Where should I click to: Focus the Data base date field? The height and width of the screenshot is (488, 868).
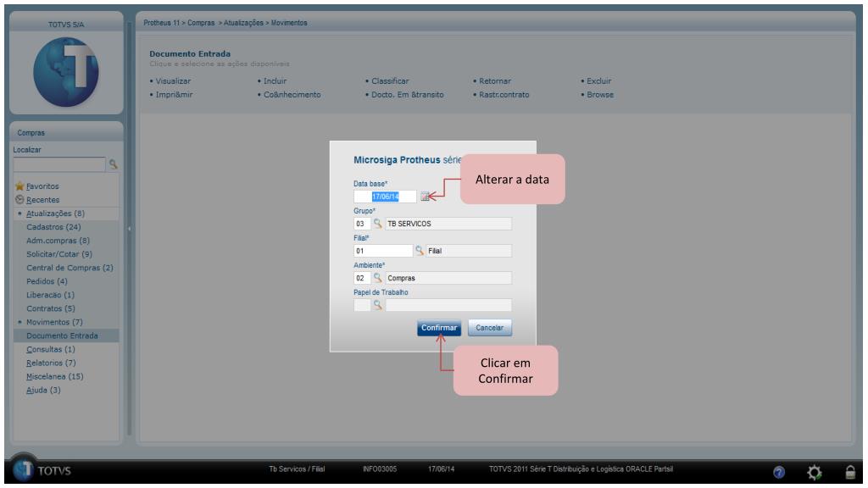(386, 197)
